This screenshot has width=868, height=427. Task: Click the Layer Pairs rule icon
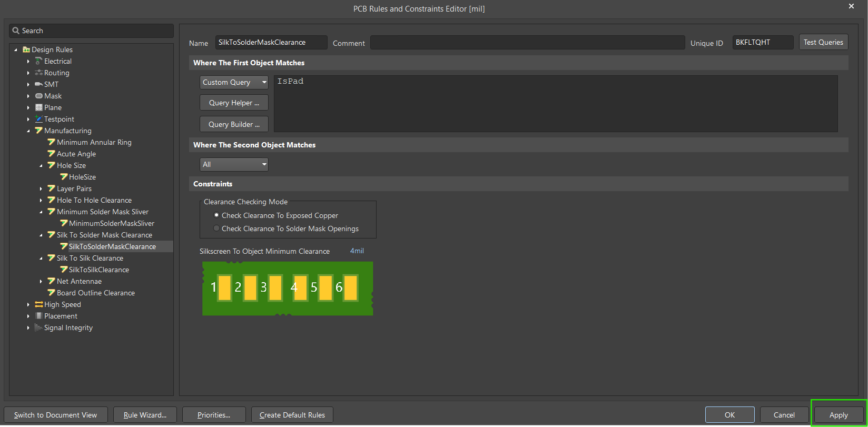(51, 188)
